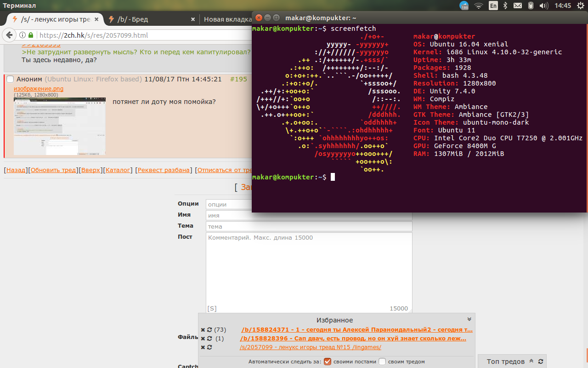Screen dimensions: 588x368
Task: Click the site info icon in the address bar
Action: 23,35
